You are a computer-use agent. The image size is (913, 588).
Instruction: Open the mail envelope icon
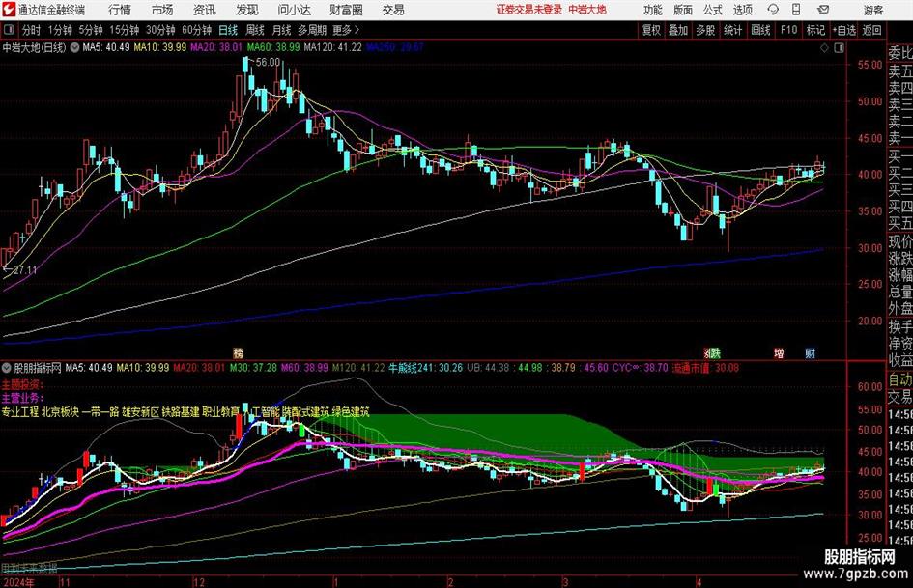click(x=823, y=10)
